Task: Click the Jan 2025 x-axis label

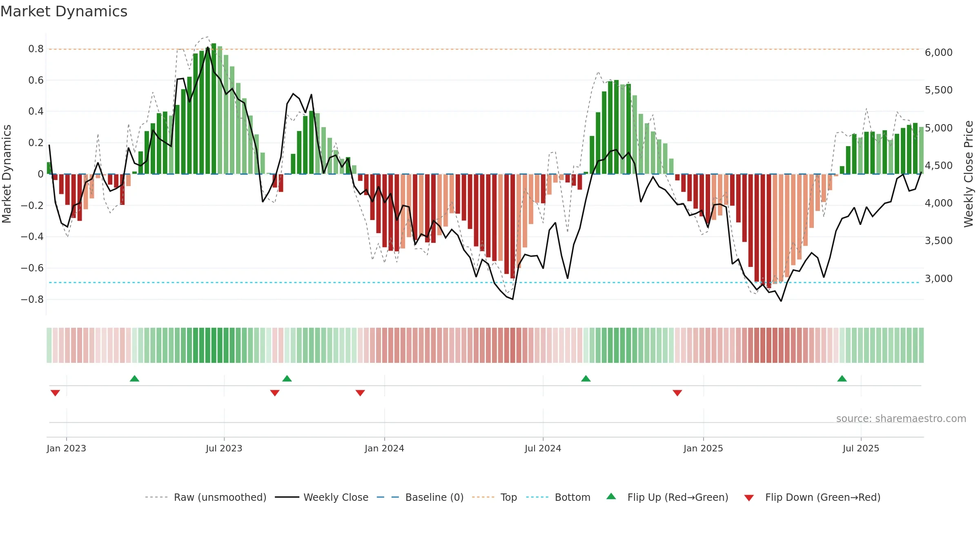Action: [703, 448]
